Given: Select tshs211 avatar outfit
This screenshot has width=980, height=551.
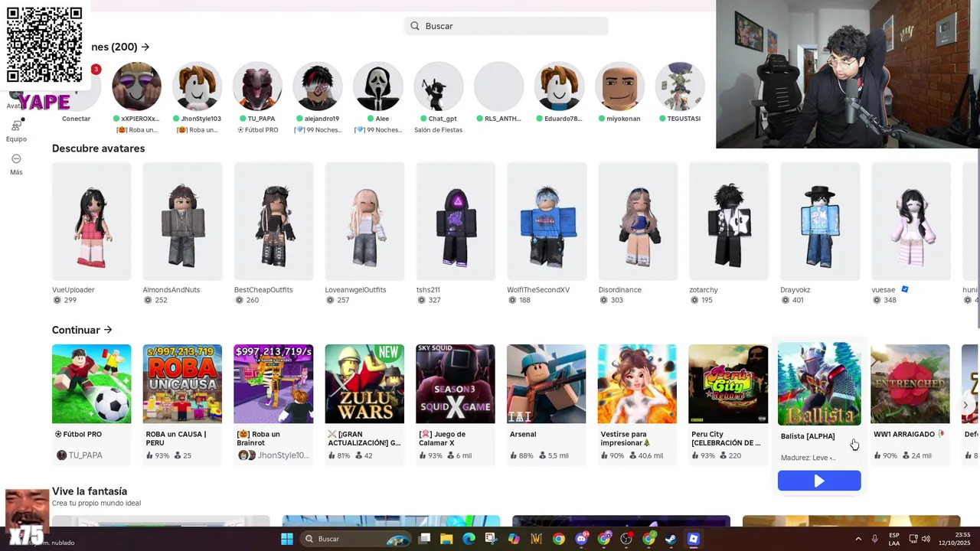Looking at the screenshot, I should point(456,221).
